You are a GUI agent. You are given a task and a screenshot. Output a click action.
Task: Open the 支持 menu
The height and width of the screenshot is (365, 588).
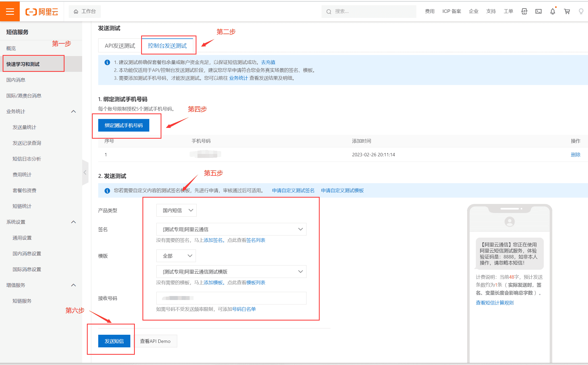[x=491, y=11]
